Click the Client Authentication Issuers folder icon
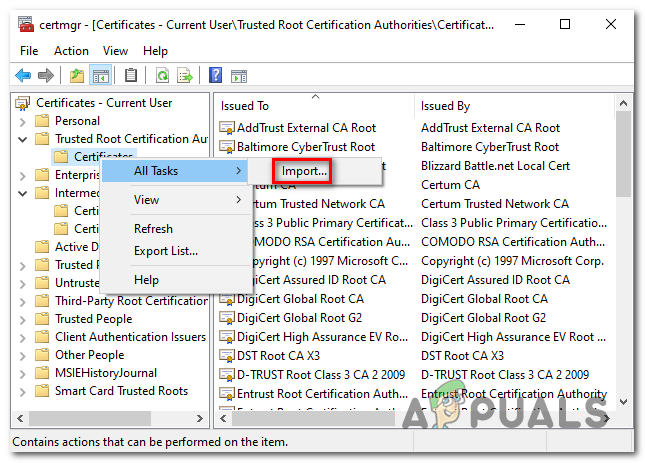This screenshot has height=463, width=645. point(42,337)
